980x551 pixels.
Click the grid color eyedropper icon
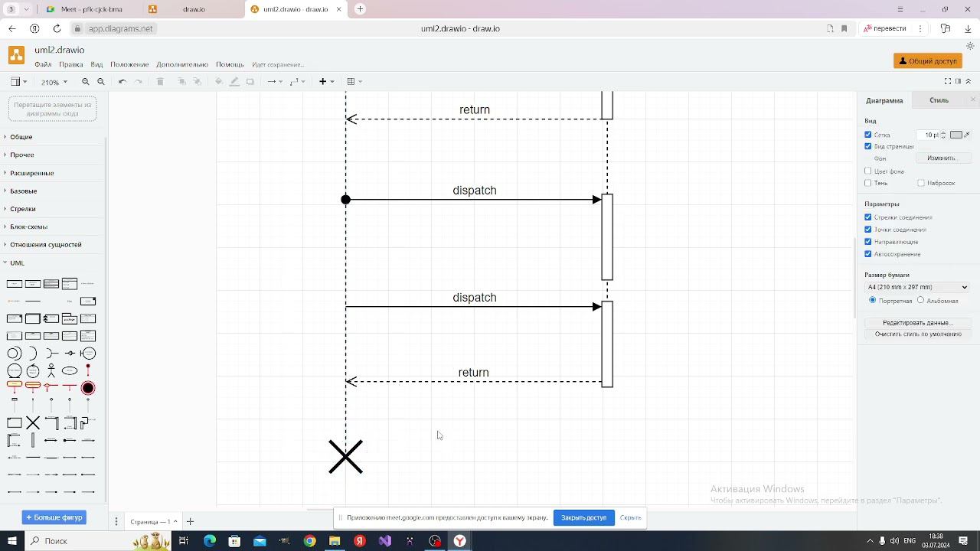coord(967,135)
